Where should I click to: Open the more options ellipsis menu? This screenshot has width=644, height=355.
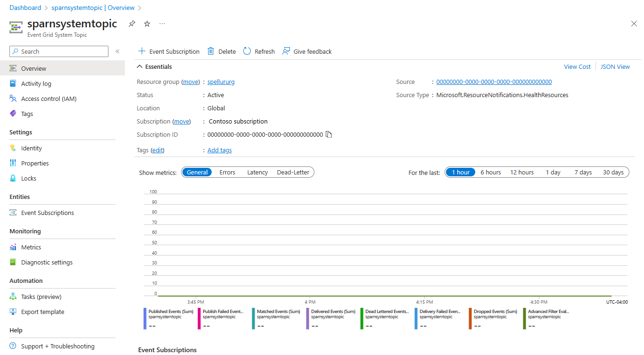point(162,24)
